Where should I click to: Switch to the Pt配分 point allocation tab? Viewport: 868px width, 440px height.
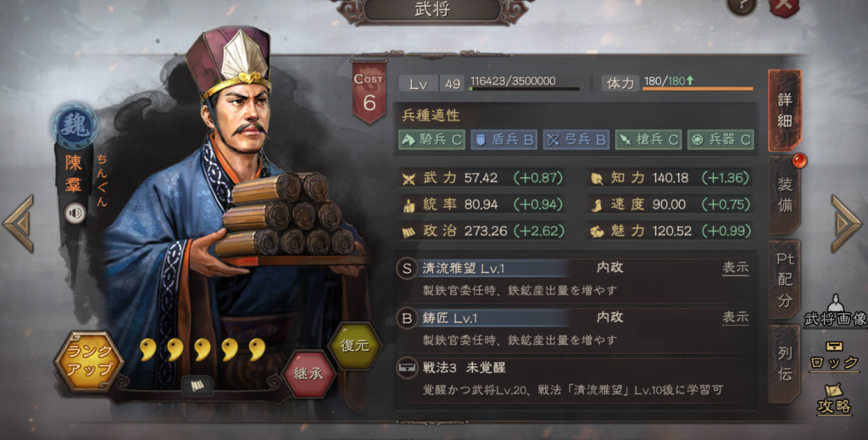pyautogui.click(x=785, y=280)
